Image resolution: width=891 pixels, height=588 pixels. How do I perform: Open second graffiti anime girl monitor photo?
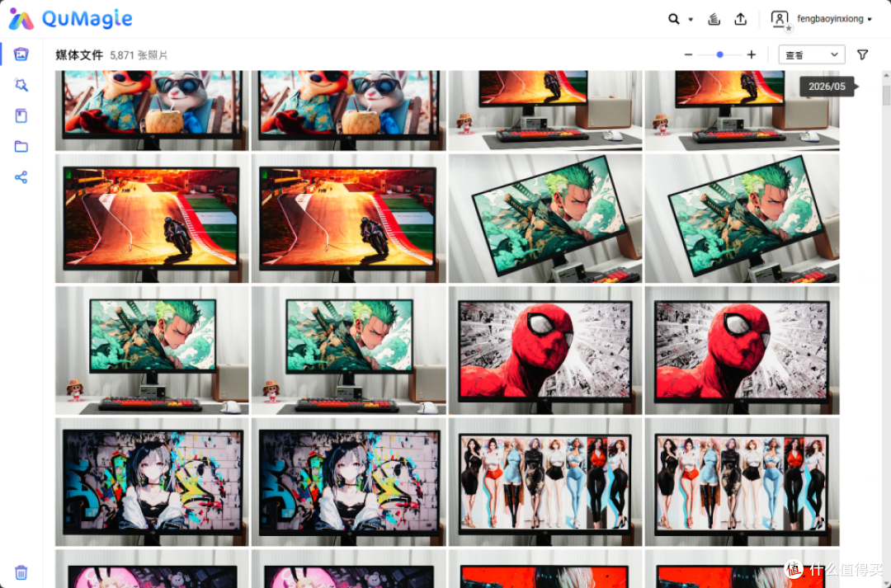pos(348,482)
